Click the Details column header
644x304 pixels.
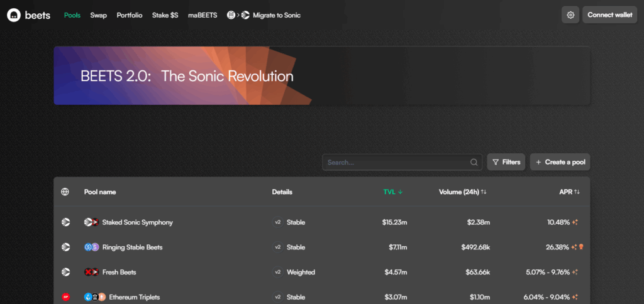(x=282, y=192)
